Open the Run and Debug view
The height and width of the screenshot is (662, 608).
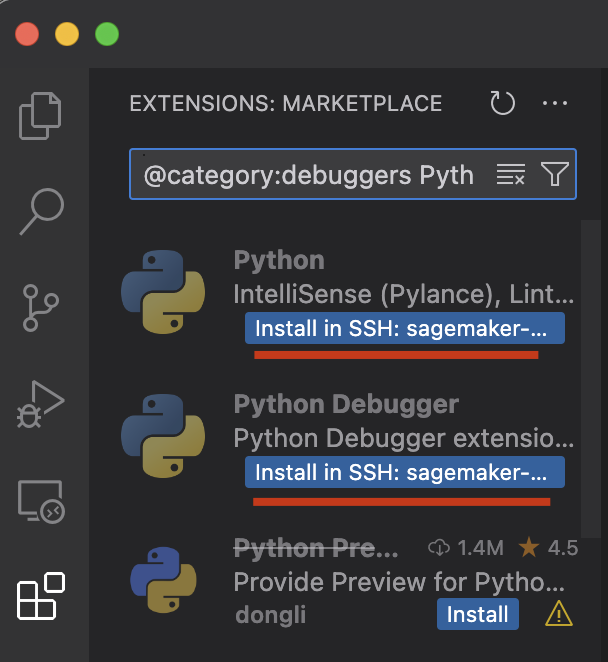tap(41, 404)
